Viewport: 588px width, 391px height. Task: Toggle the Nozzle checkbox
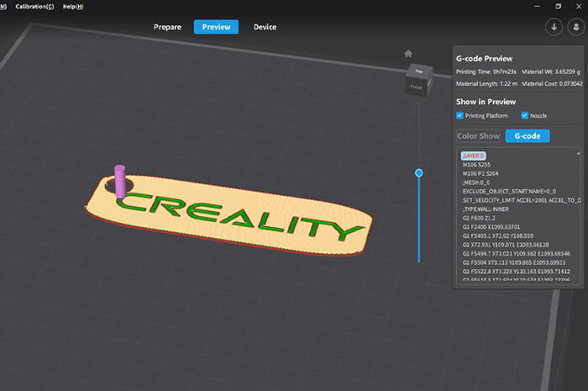[525, 115]
